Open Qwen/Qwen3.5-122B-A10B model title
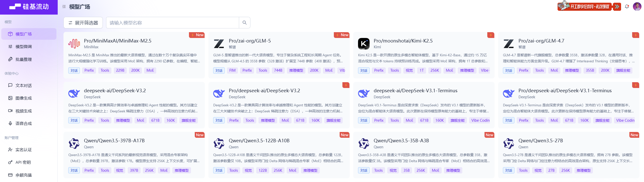Screen dimensions: 644x182 [259, 141]
